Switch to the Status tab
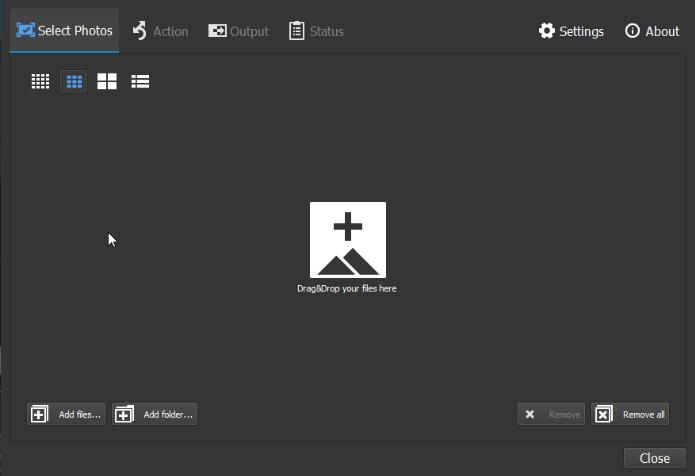 tap(316, 31)
